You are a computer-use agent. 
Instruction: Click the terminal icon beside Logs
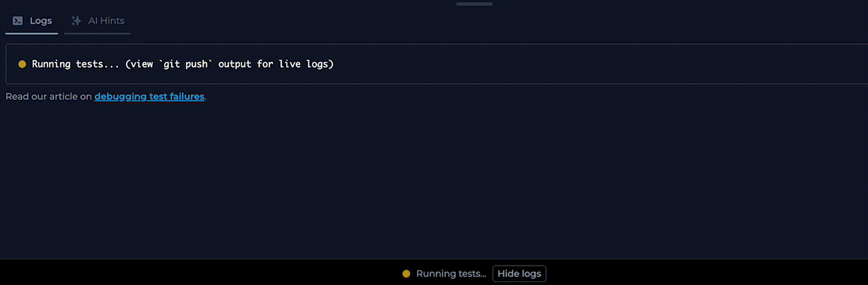[x=18, y=21]
